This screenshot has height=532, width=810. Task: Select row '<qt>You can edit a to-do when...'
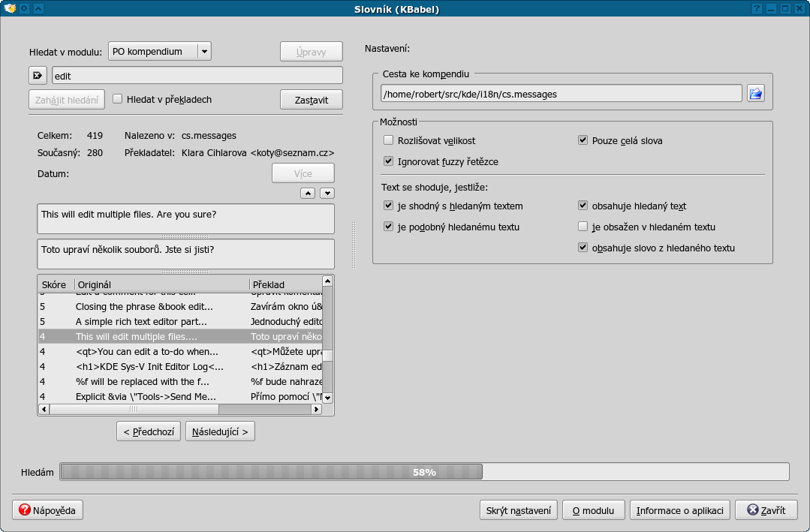(180, 351)
